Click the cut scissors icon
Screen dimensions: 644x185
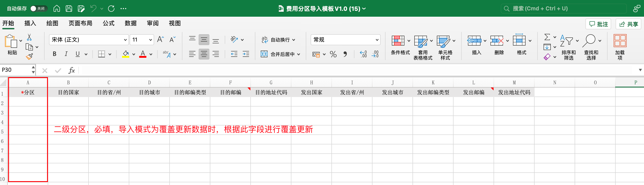point(29,37)
